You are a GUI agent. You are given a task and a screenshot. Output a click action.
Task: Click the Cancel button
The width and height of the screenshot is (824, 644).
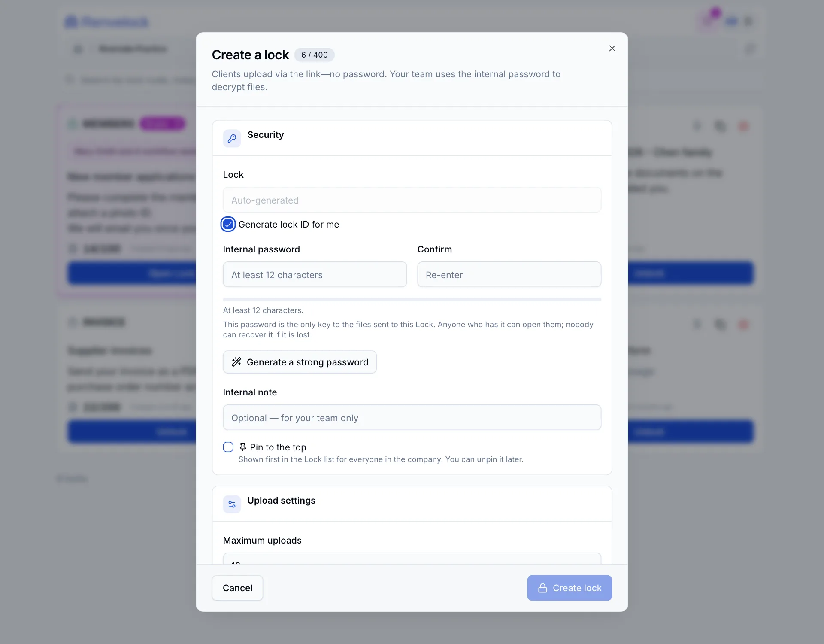[237, 588]
